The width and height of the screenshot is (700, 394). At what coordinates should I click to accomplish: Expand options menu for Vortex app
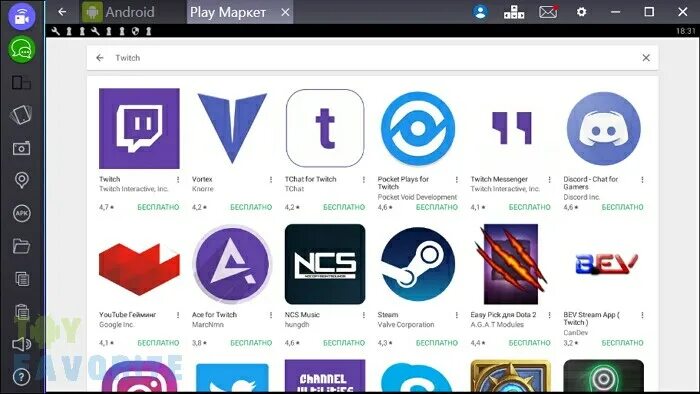(x=271, y=179)
